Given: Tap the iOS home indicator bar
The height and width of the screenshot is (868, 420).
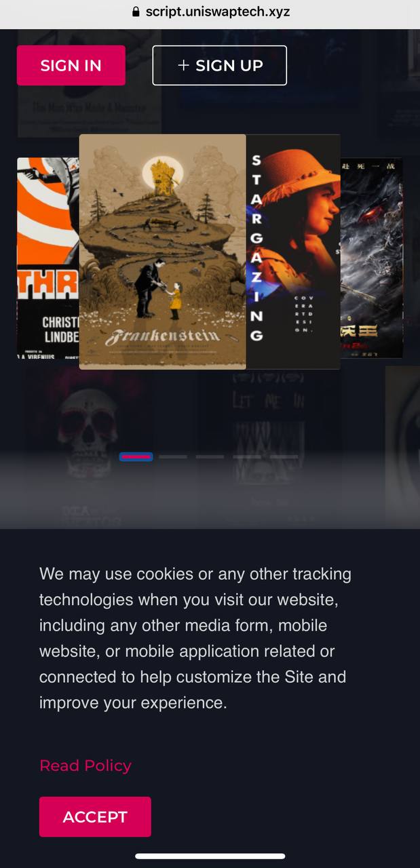Looking at the screenshot, I should pos(210,856).
